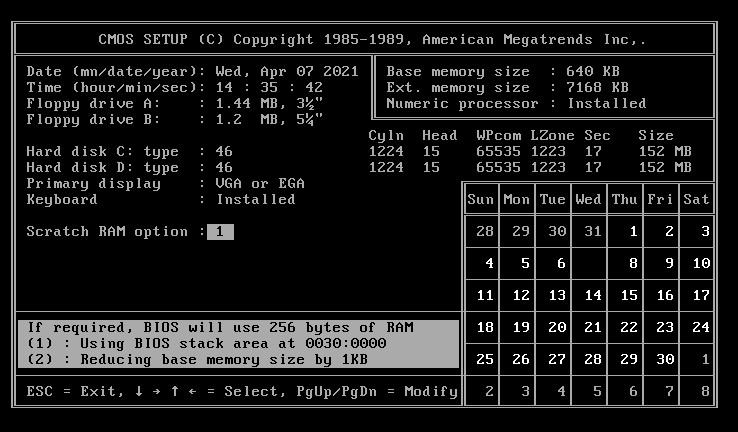Image resolution: width=738 pixels, height=432 pixels.
Task: Click the 'WPcom' column header
Action: [499, 136]
